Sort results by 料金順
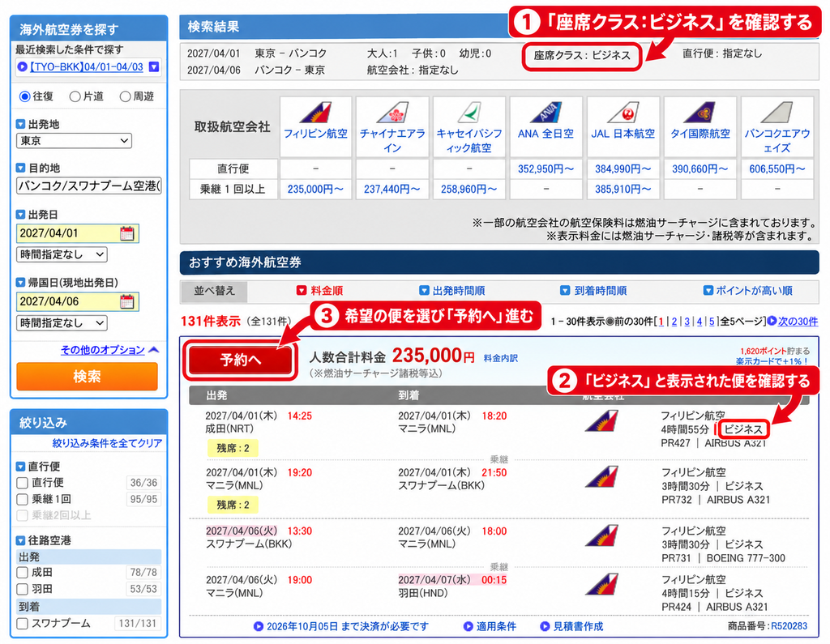 [327, 290]
